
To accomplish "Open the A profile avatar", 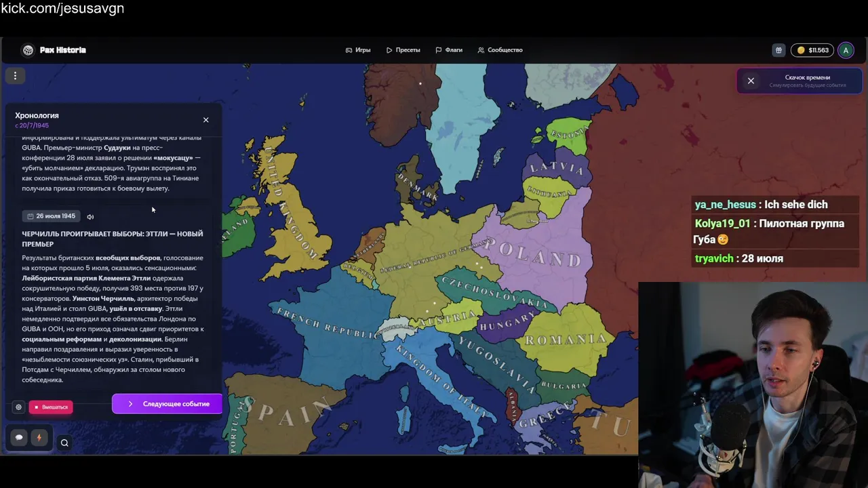I will click(x=846, y=50).
